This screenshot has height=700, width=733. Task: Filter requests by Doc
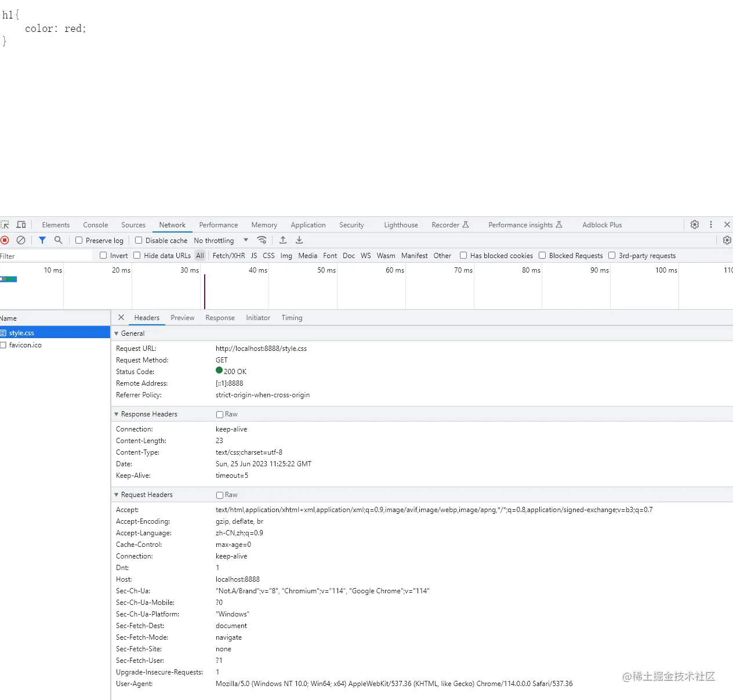pos(349,256)
